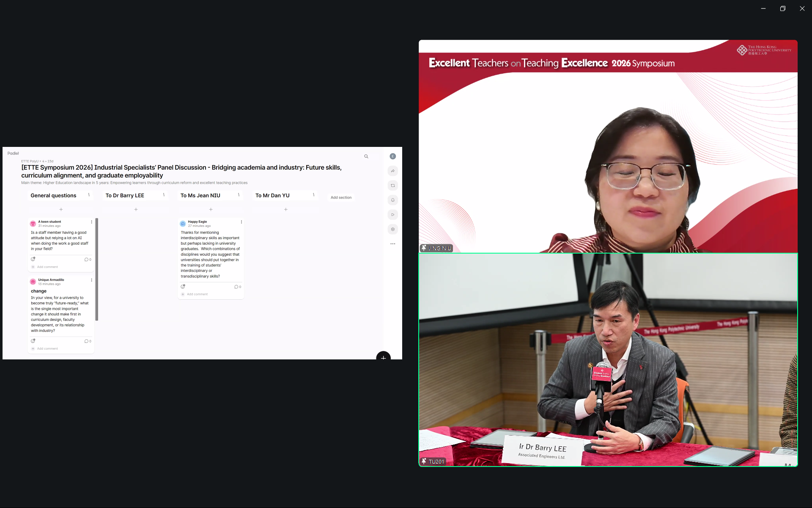The width and height of the screenshot is (812, 508).
Task: Click the General questions column scrollbar
Action: click(97, 269)
